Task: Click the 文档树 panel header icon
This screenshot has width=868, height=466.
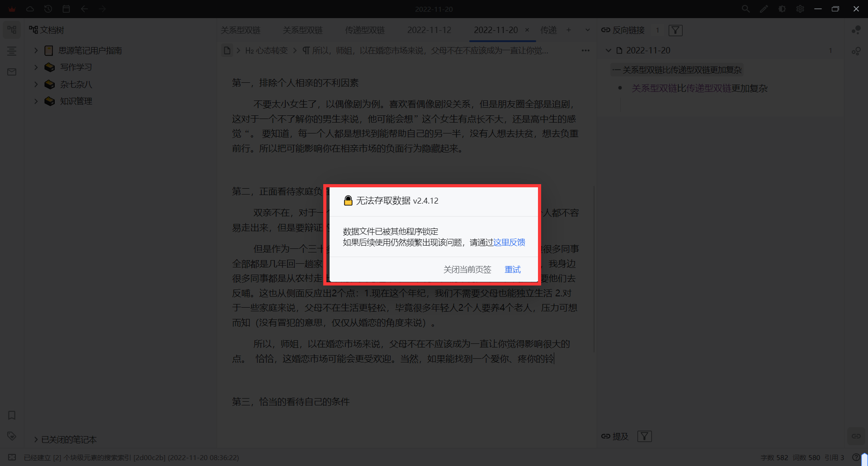Action: coord(33,30)
